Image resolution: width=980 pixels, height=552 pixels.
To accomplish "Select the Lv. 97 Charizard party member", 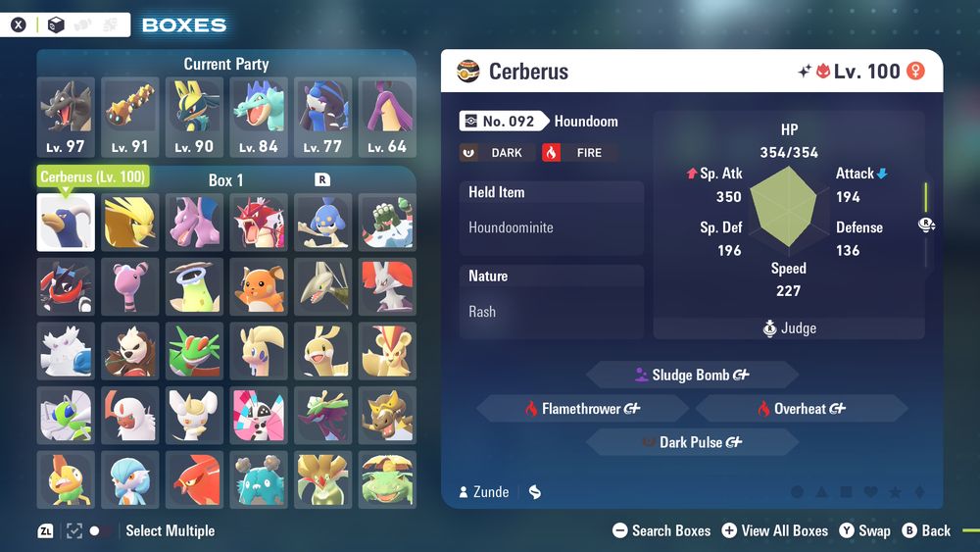I will click(66, 117).
